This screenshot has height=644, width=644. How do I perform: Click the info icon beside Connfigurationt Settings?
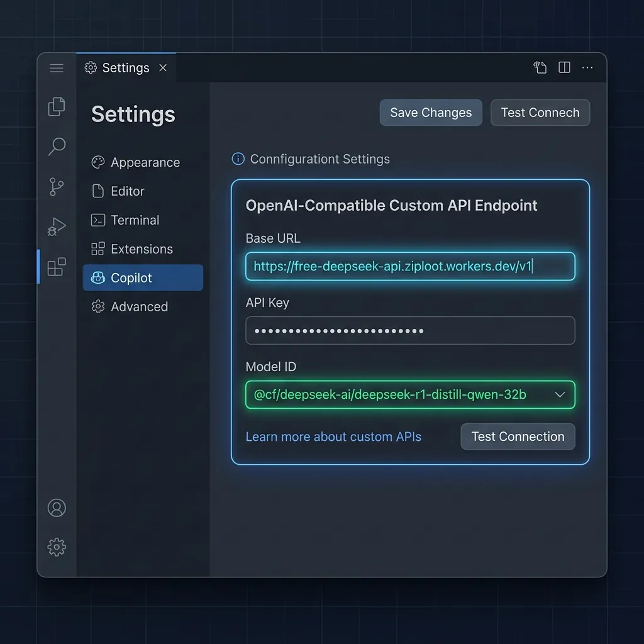238,158
